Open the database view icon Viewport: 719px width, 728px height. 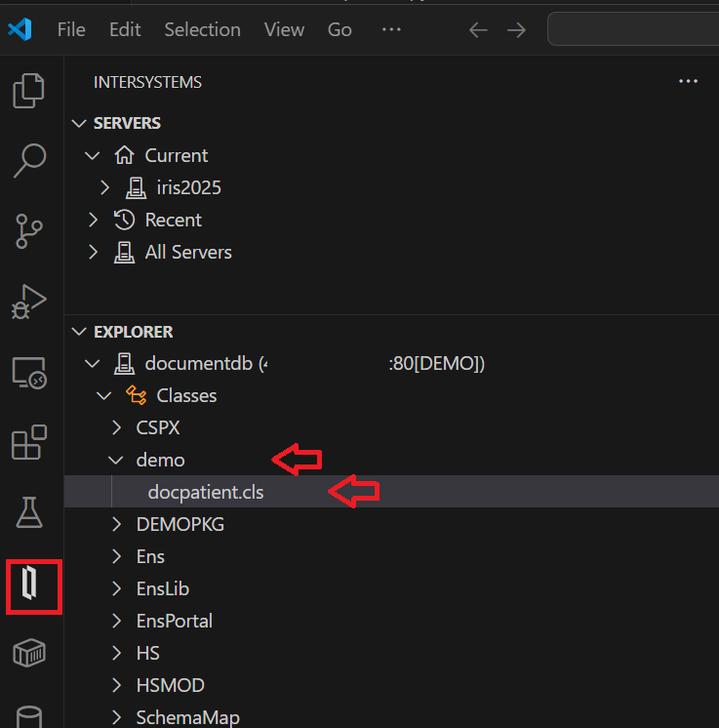(x=29, y=716)
